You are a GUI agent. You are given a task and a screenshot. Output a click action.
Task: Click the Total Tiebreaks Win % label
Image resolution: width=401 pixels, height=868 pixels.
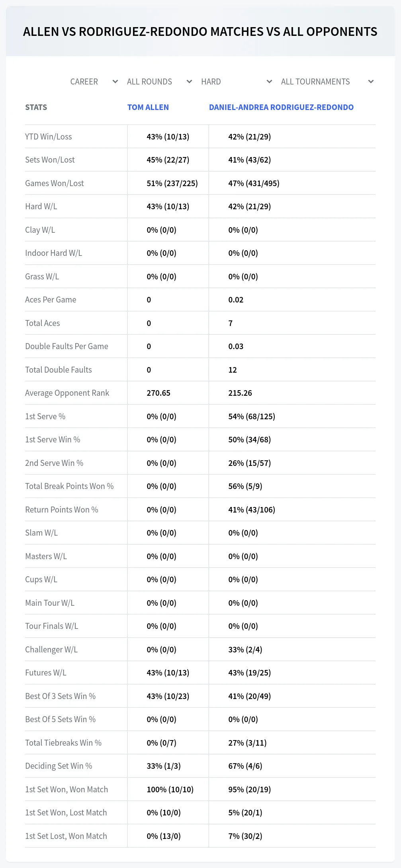pos(63,743)
